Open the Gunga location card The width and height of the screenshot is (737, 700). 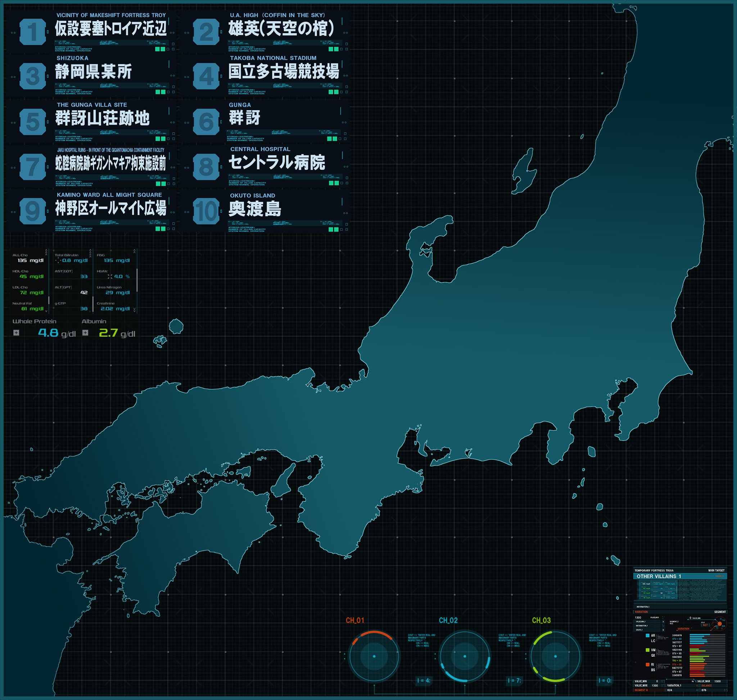point(265,121)
